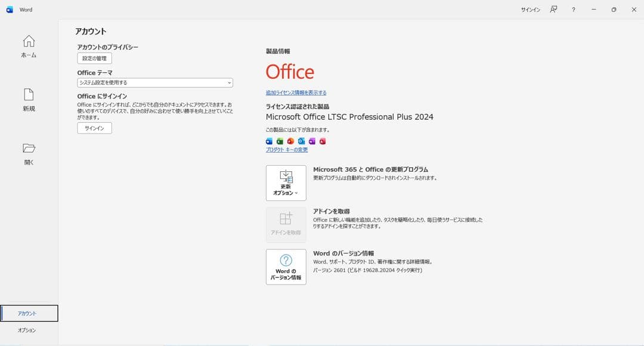
Task: Restore down the Word window
Action: (x=614, y=10)
